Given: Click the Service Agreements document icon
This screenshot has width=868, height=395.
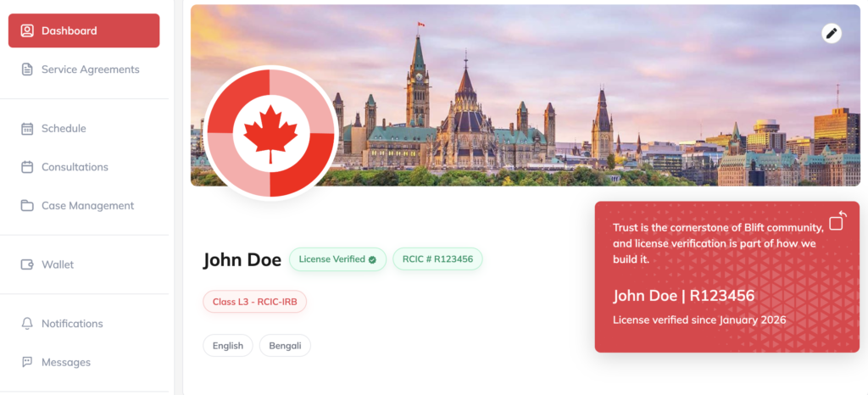Looking at the screenshot, I should 27,70.
